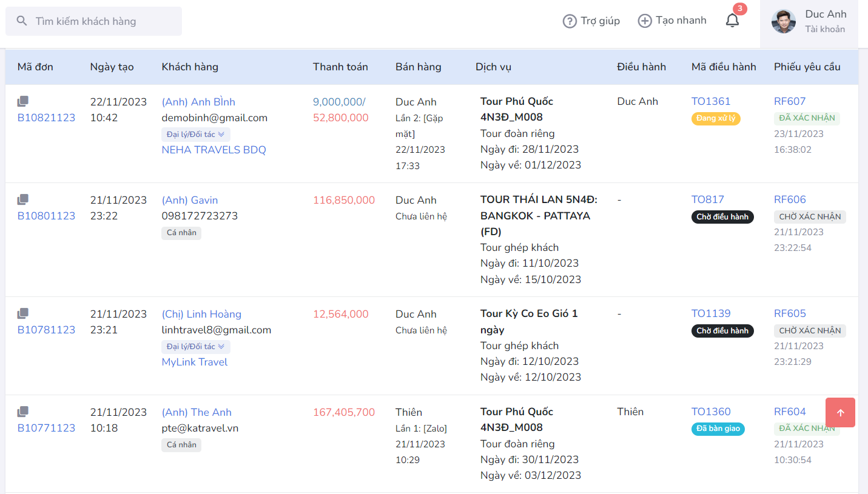Viewport: 868px width, 494px height.
Task: Click payment amount 116,850,000
Action: [344, 200]
